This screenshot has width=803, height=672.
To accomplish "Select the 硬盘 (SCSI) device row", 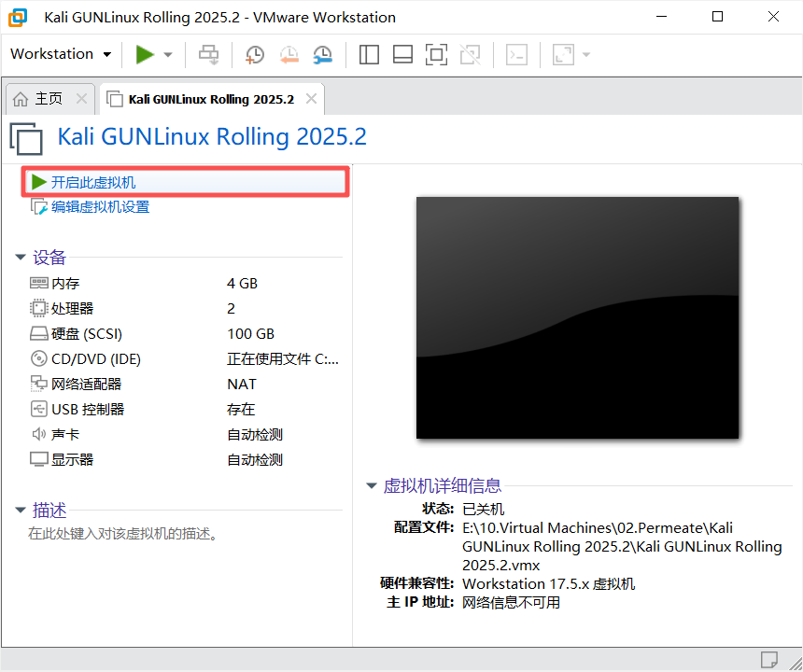I will click(184, 334).
